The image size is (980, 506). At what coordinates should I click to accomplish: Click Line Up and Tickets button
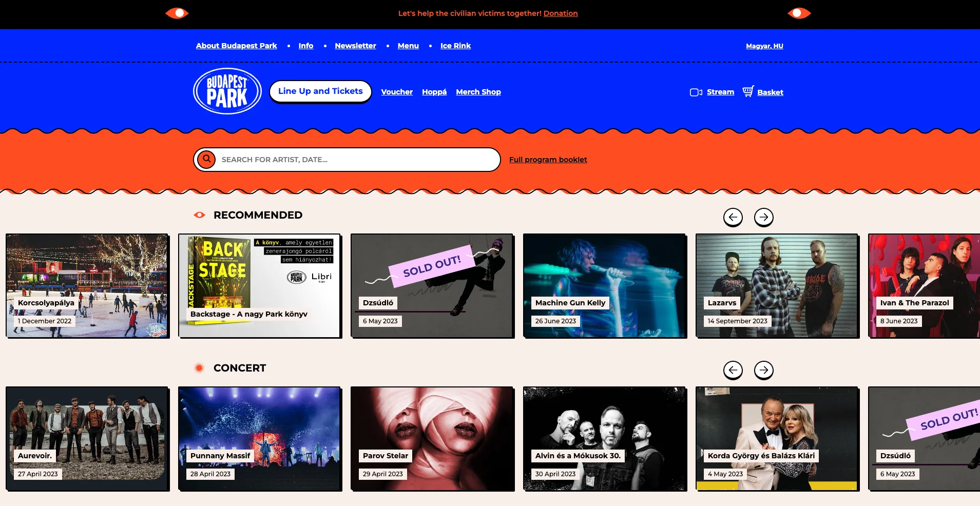coord(320,91)
